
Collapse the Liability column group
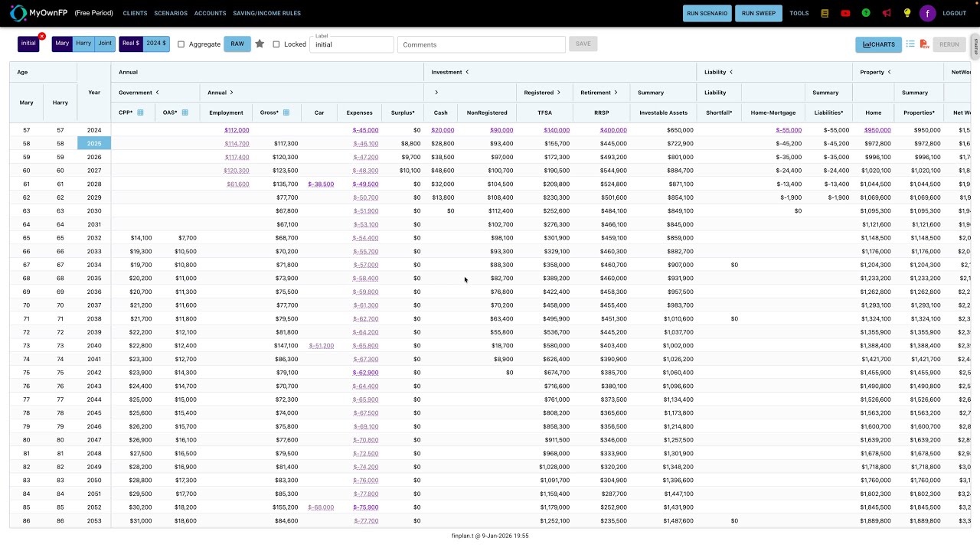click(x=731, y=72)
